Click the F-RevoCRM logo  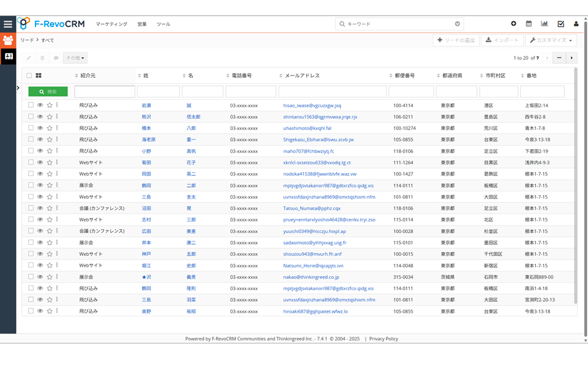click(x=51, y=24)
